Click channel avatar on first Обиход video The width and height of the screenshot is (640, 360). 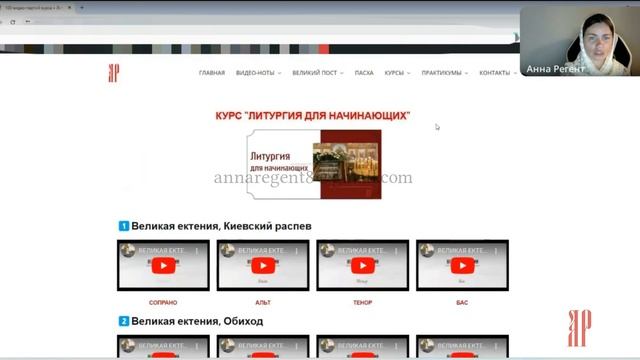[x=128, y=345]
